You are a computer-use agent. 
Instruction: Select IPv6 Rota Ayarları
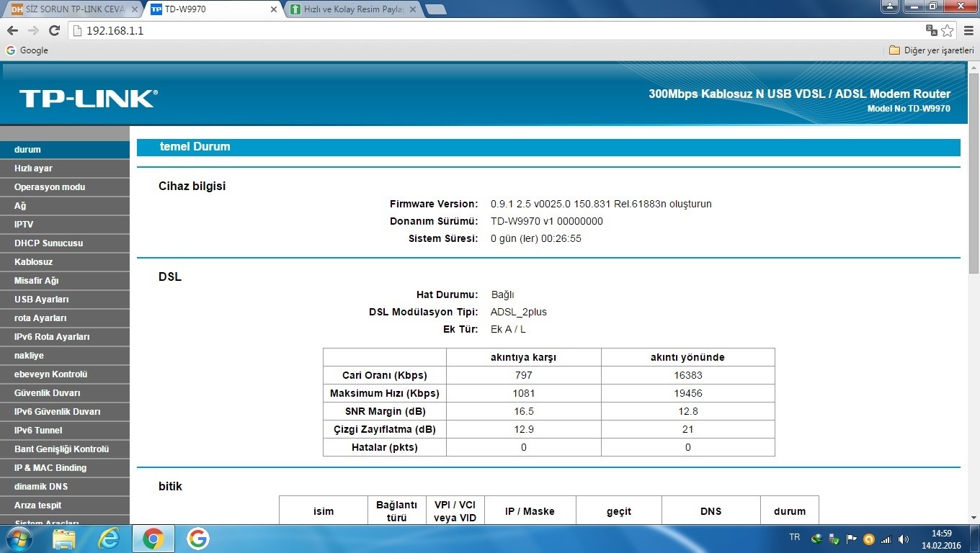65,336
